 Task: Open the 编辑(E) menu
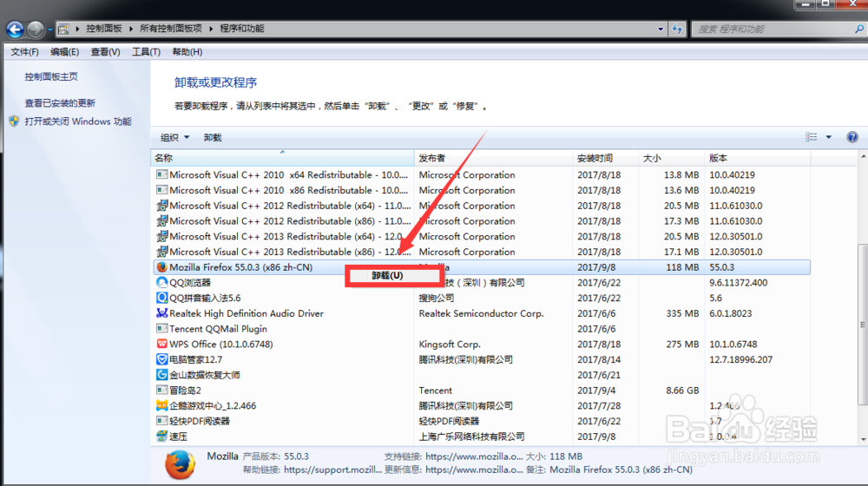pos(65,51)
